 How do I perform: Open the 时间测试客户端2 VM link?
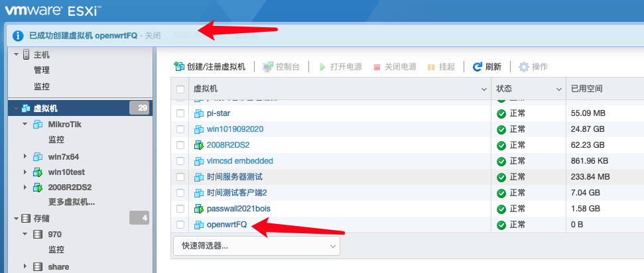pos(237,193)
